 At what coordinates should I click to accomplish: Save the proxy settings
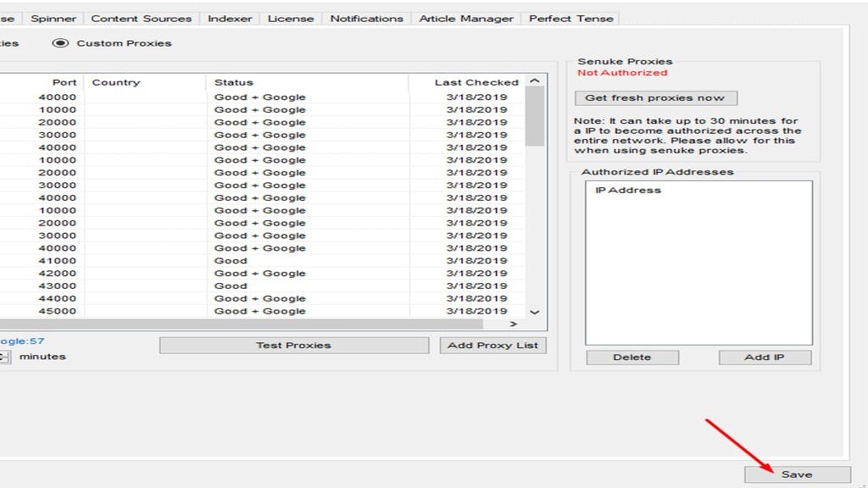click(797, 474)
